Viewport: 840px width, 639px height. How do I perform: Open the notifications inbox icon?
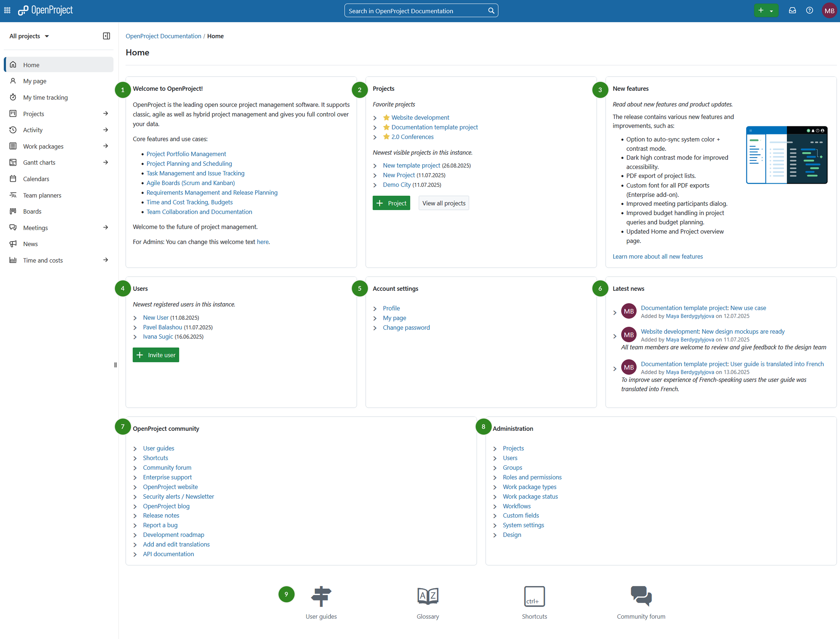pyautogui.click(x=792, y=10)
